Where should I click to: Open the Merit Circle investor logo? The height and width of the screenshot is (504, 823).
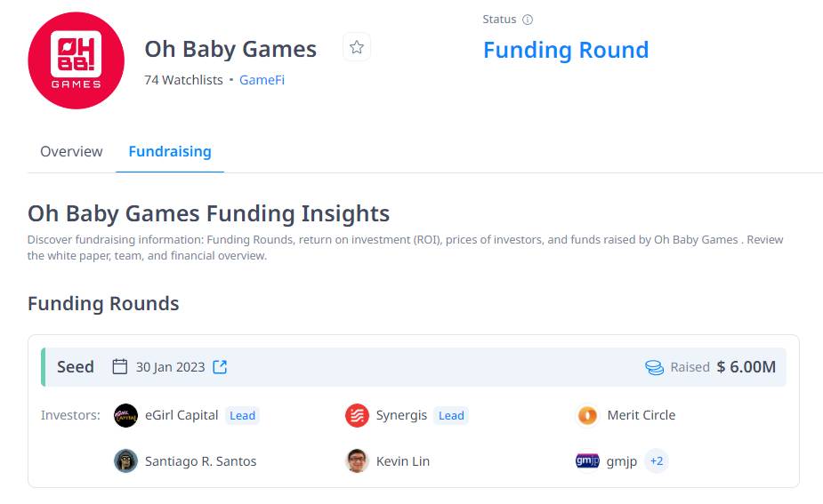tap(587, 415)
